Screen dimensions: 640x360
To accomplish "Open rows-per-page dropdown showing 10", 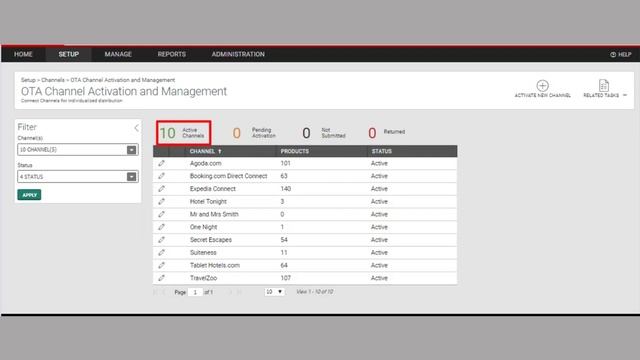I will click(274, 292).
